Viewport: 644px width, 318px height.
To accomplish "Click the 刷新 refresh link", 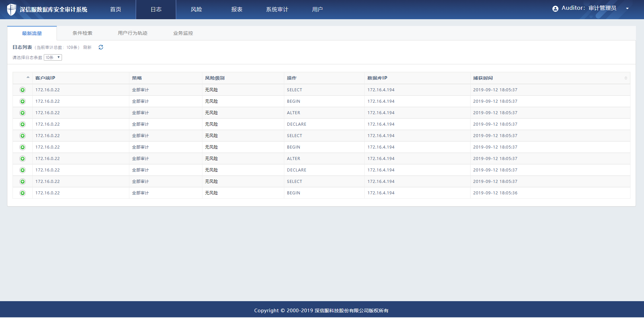I will pyautogui.click(x=87, y=47).
